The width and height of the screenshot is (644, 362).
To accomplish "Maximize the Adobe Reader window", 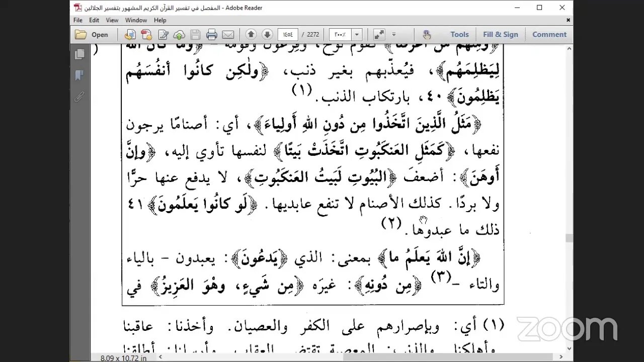I will point(539,8).
